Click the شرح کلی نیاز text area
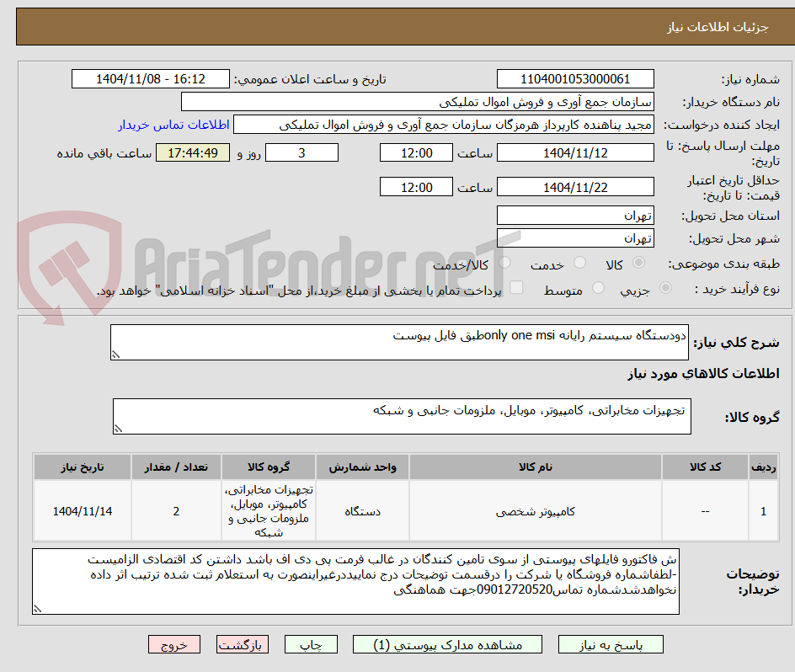Image resolution: width=795 pixels, height=672 pixels. 399,343
